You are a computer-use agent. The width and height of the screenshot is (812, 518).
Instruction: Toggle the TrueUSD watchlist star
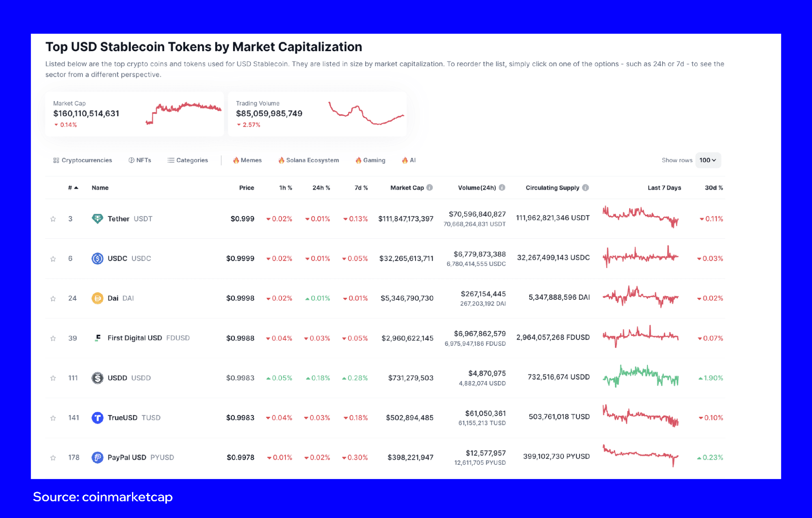(53, 418)
